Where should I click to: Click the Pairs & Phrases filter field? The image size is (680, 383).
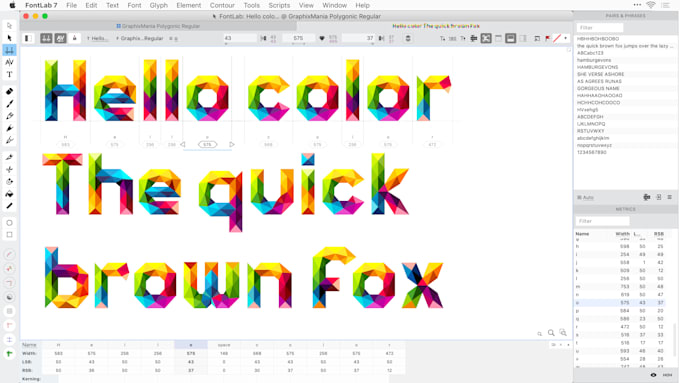coord(600,28)
